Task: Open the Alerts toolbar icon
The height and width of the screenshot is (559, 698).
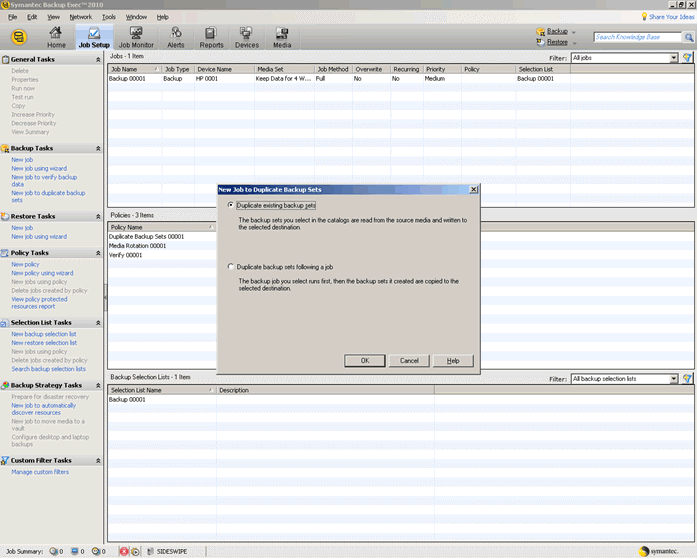Action: pos(176,37)
